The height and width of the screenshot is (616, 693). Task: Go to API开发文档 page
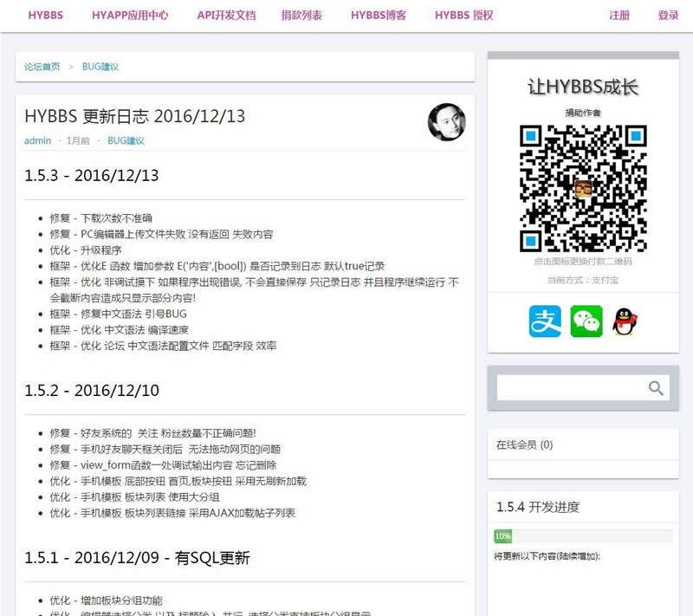point(226,16)
